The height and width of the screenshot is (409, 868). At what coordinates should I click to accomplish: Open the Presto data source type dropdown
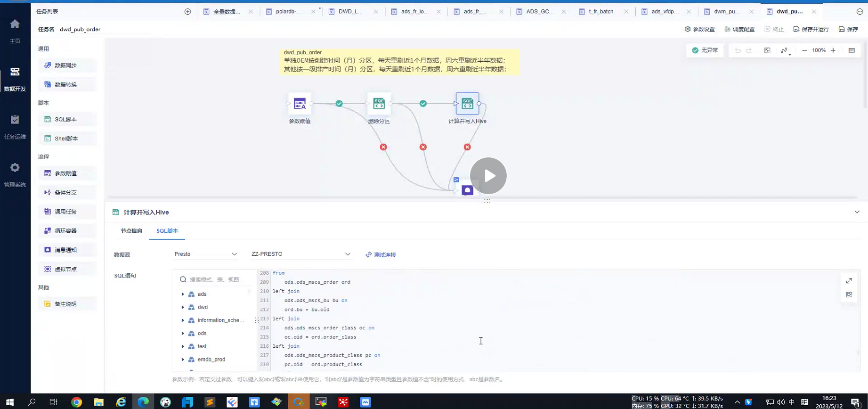coord(206,254)
